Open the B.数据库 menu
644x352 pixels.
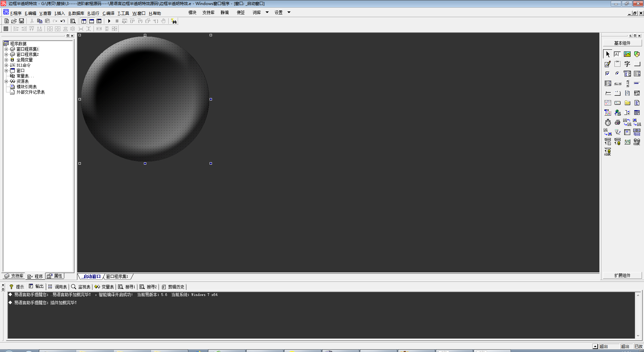76,13
